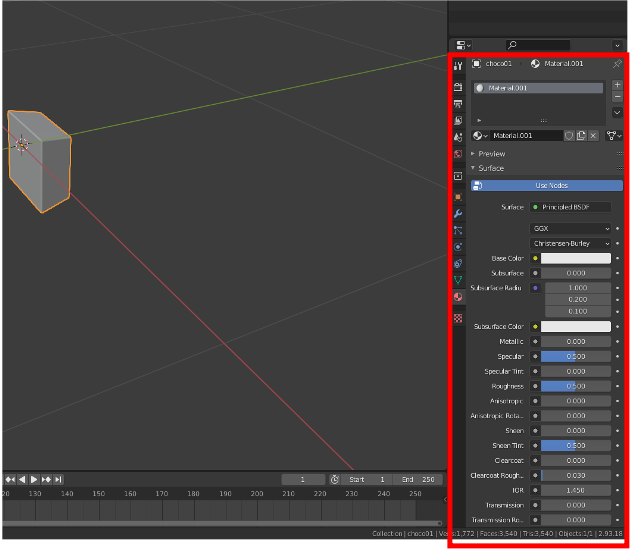Open the Texture properties checker tab
This screenshot has width=632, height=550.
458,317
